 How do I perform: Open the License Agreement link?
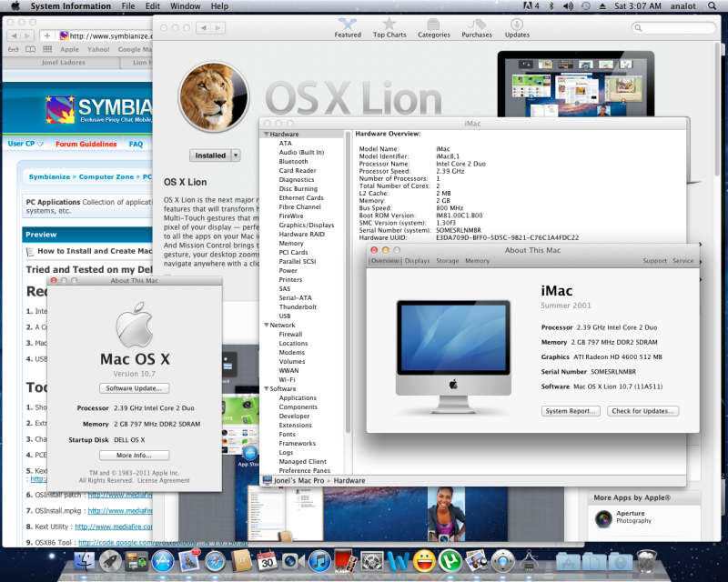[x=164, y=480]
